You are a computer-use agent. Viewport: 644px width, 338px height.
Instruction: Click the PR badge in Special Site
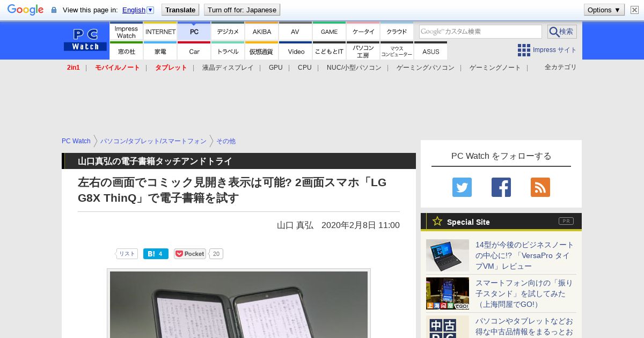tap(566, 221)
